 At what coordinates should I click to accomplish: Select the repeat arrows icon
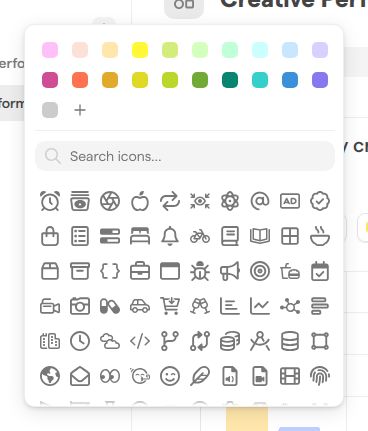170,201
